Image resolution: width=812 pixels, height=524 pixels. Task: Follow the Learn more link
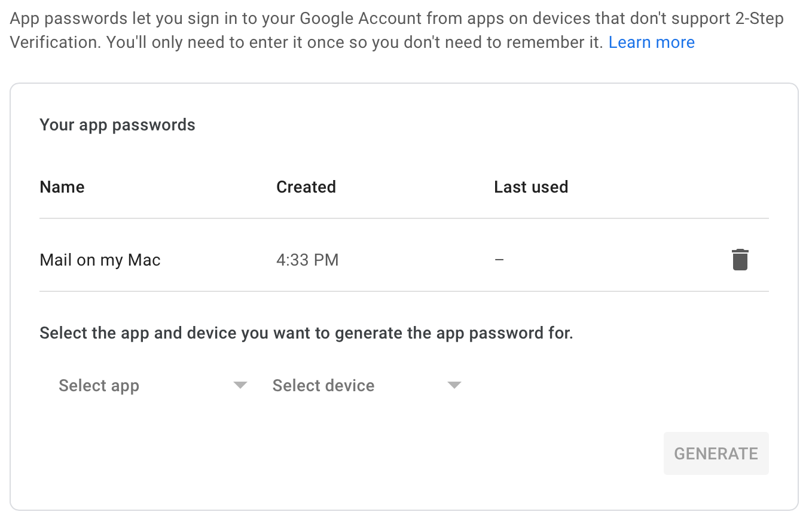(x=652, y=42)
